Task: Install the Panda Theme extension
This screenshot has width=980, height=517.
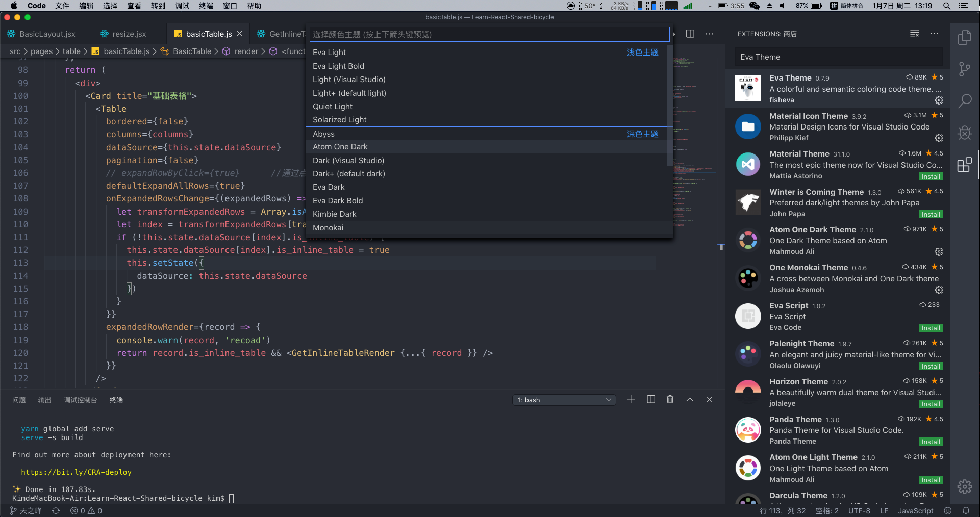Action: point(931,442)
